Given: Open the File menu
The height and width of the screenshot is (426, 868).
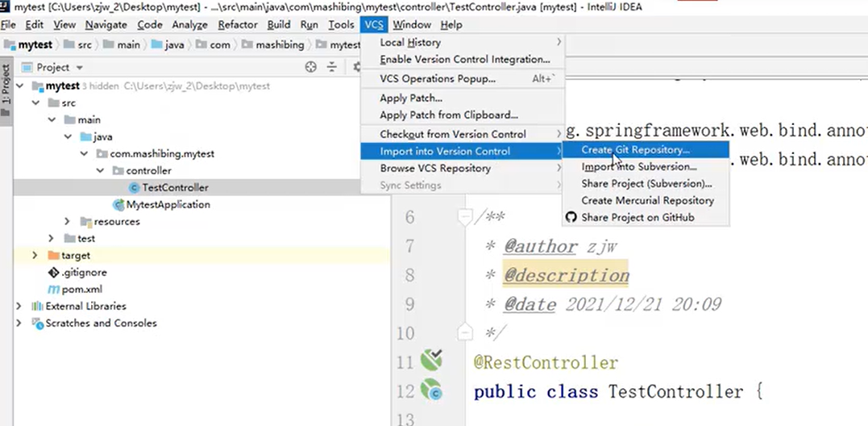Looking at the screenshot, I should [8, 24].
